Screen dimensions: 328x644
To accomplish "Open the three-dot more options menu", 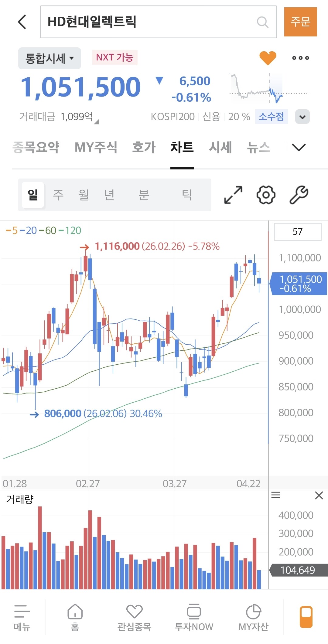I will click(300, 58).
